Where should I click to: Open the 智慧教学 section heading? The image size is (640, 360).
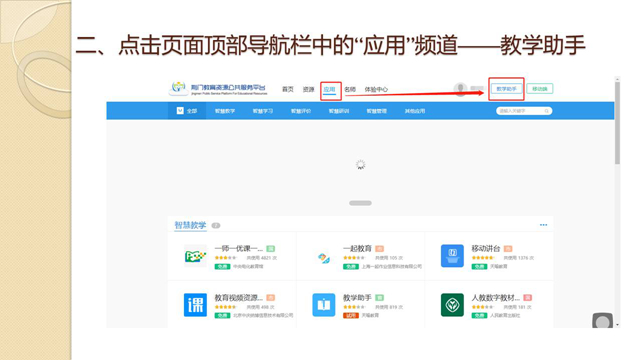coord(190,225)
